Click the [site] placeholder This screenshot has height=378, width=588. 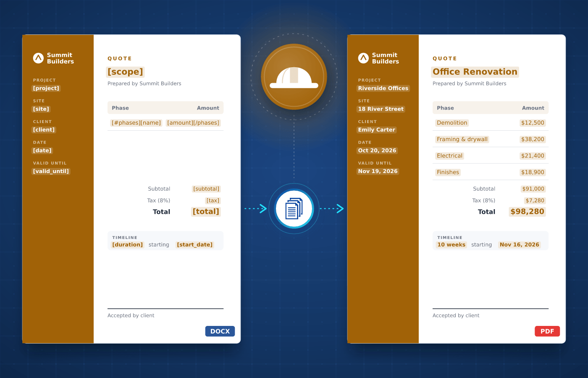(x=41, y=109)
